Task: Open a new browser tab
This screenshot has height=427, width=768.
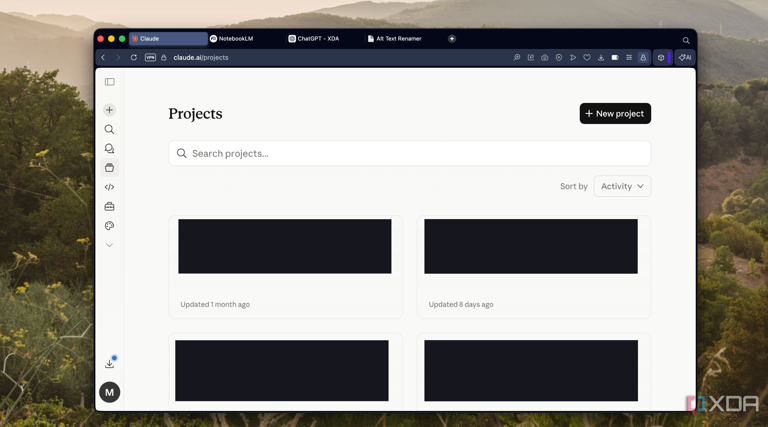Action: (452, 39)
